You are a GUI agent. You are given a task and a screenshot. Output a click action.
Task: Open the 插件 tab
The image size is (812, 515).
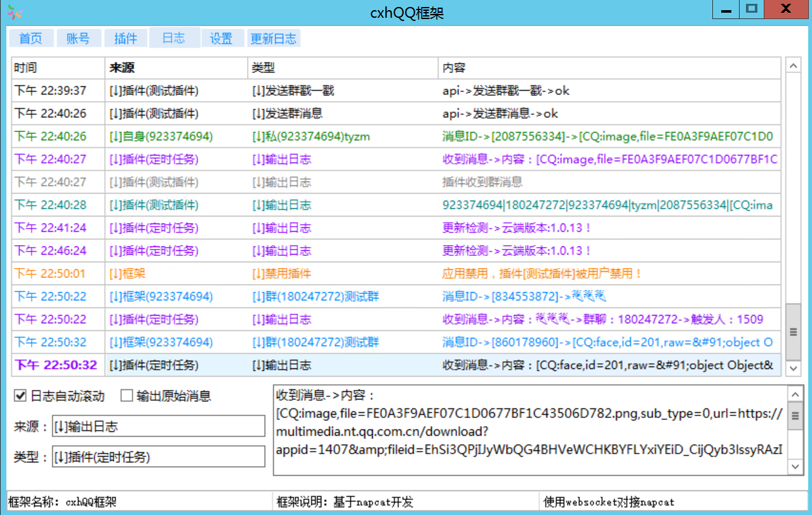click(126, 39)
